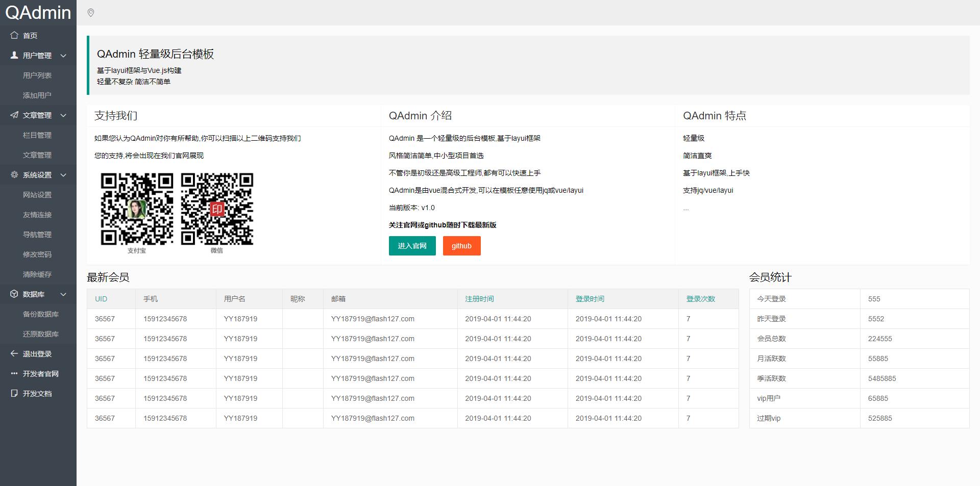Open 添加用户 in the sidebar

(37, 95)
